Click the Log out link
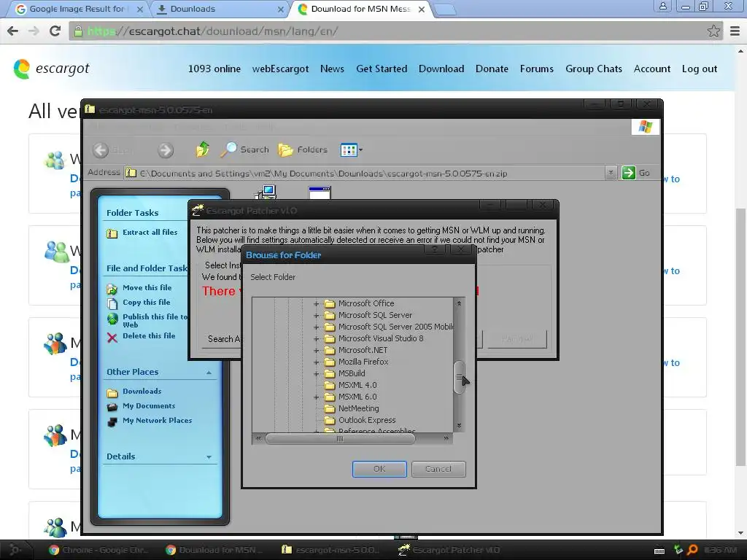747x560 pixels. [699, 69]
